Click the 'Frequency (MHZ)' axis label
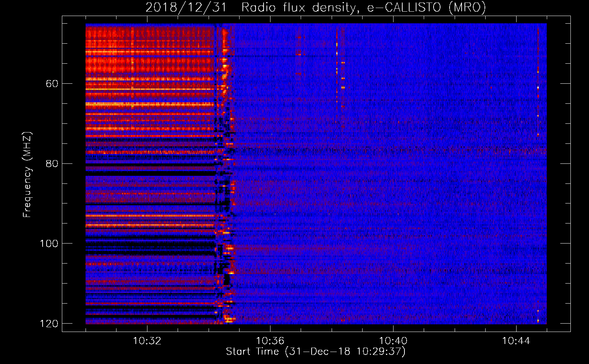Screen dimensions: 589x364 tap(27, 175)
